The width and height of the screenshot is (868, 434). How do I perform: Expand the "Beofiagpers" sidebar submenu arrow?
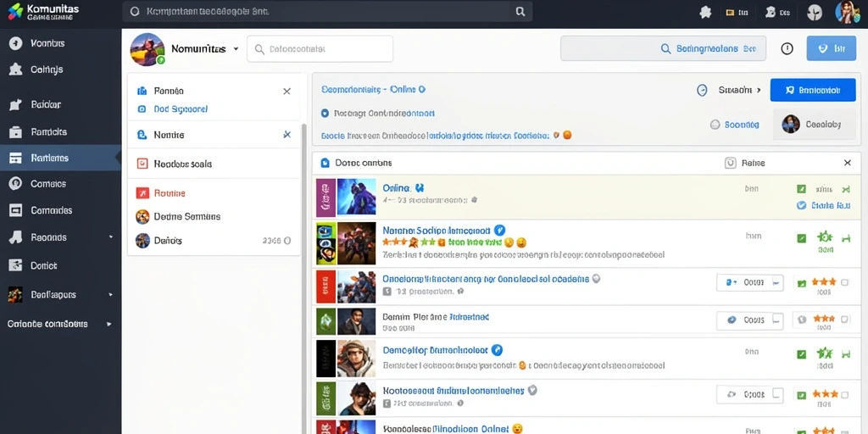[x=111, y=294]
